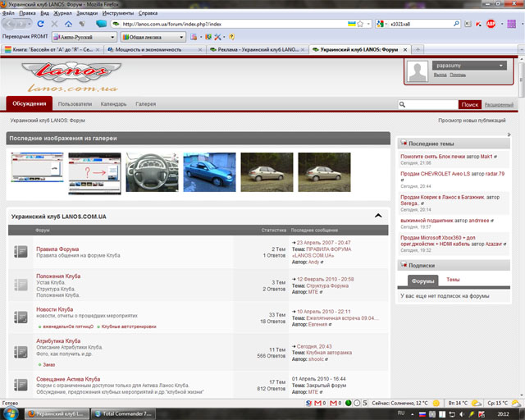Click the forum icon beside Новости Клуба

(x=21, y=317)
